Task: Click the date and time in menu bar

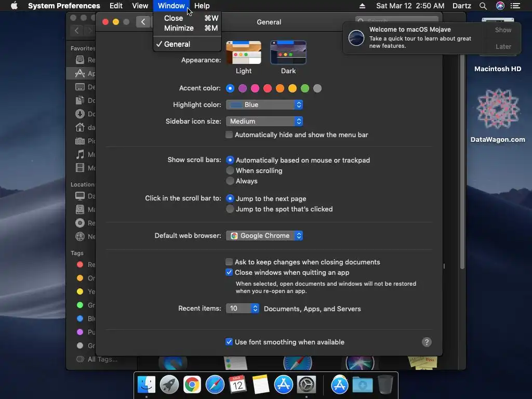Action: [410, 6]
